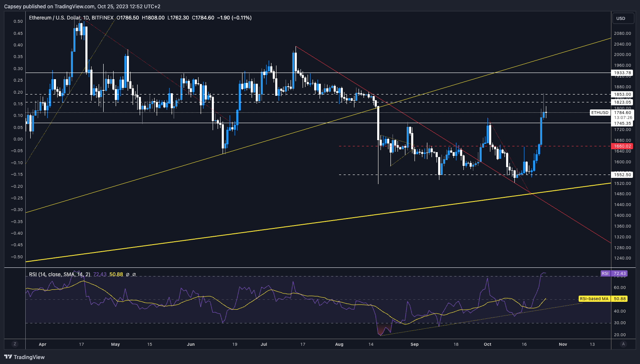Select the Sep label on the time axis

pos(415,344)
